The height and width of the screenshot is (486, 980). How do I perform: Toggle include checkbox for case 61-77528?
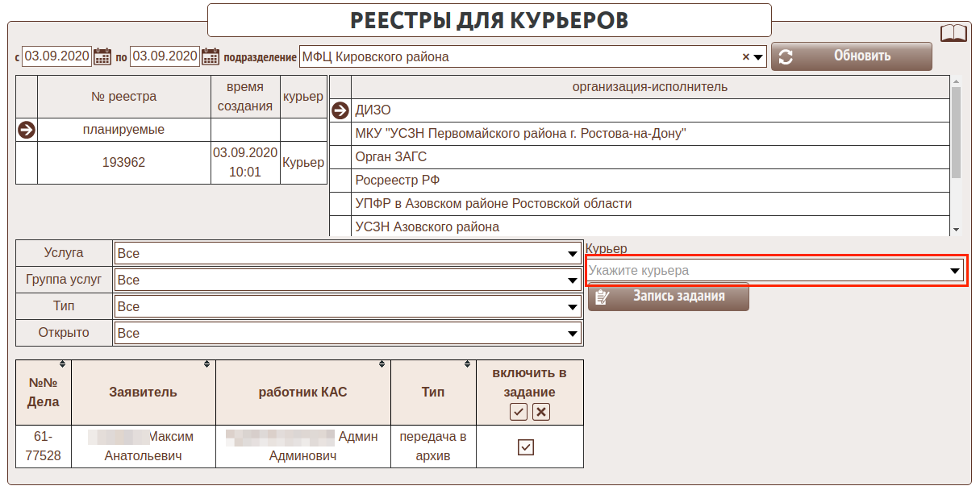point(526,447)
